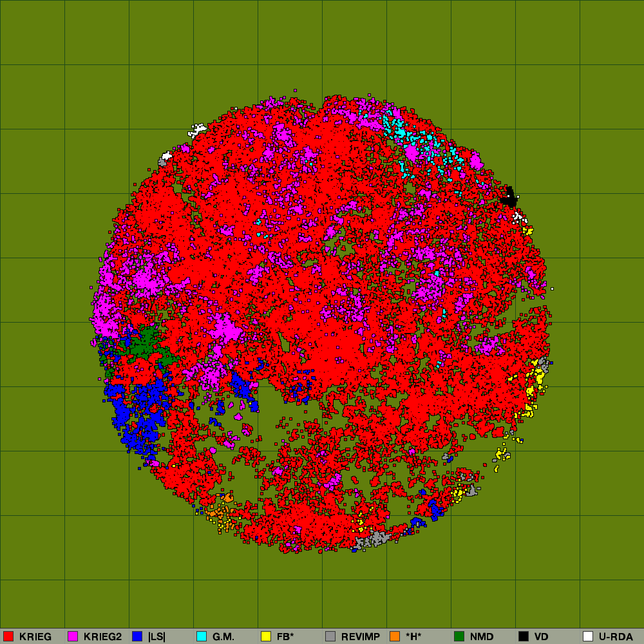Click the green NMD legend swatch
The width and height of the screenshot is (644, 644).
459,636
